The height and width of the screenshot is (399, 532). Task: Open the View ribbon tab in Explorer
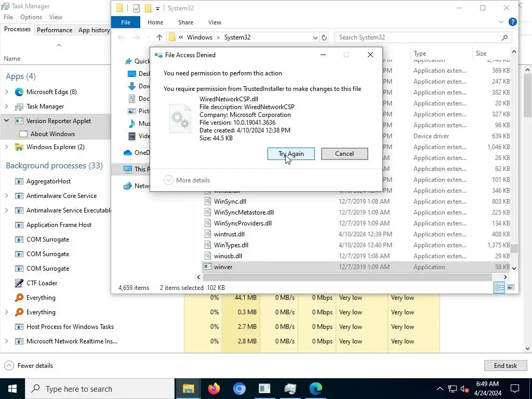[x=215, y=22]
